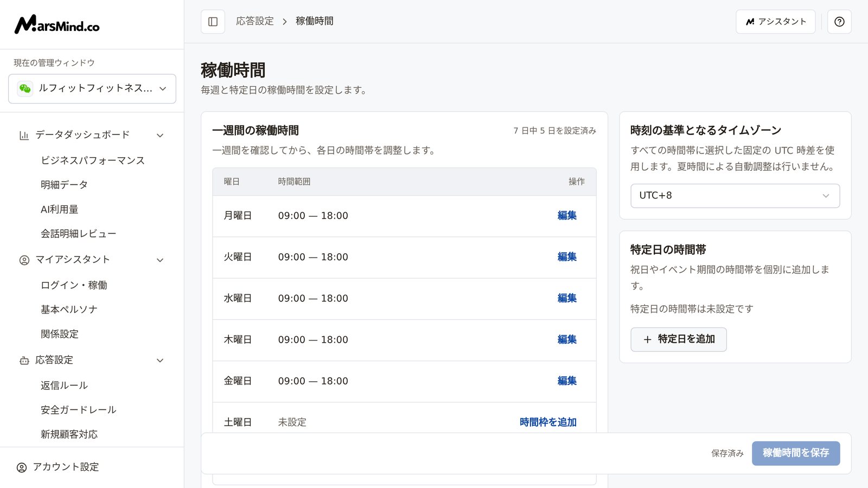Click the MarsMind.co logo

pos(57,24)
